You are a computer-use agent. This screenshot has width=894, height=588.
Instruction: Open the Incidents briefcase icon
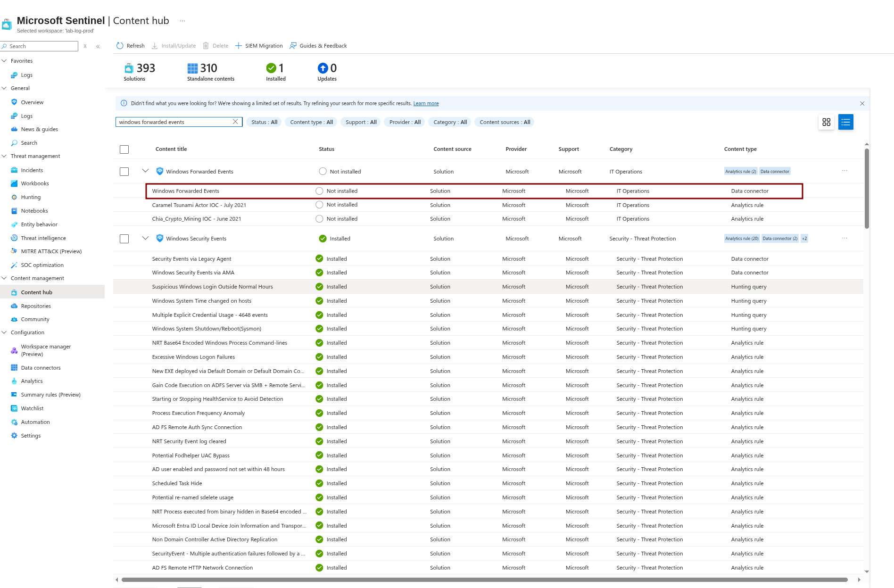click(x=14, y=170)
